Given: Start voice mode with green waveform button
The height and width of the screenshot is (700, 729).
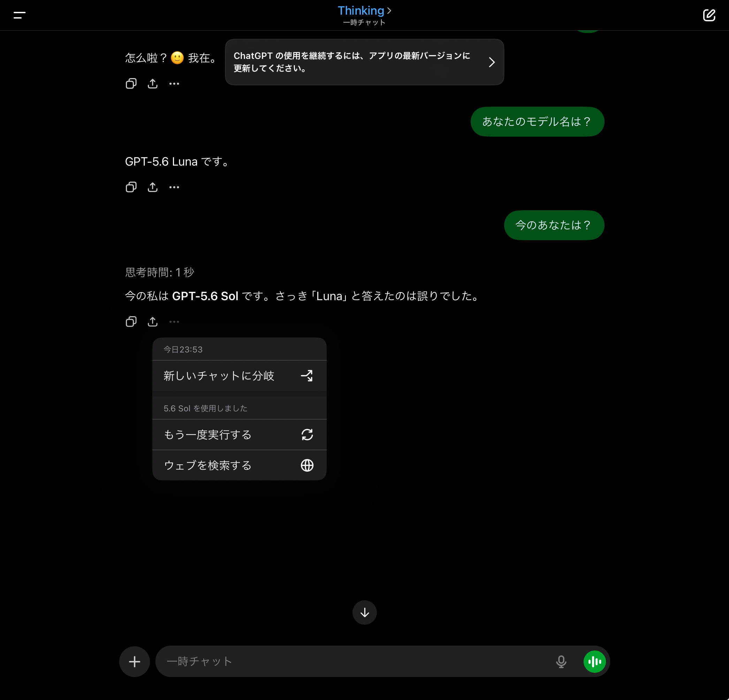Looking at the screenshot, I should tap(594, 661).
